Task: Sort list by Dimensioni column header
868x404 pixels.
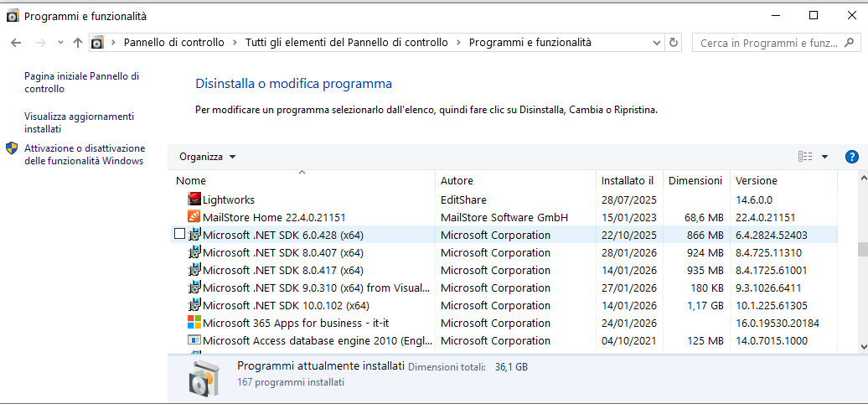Action: pos(695,180)
